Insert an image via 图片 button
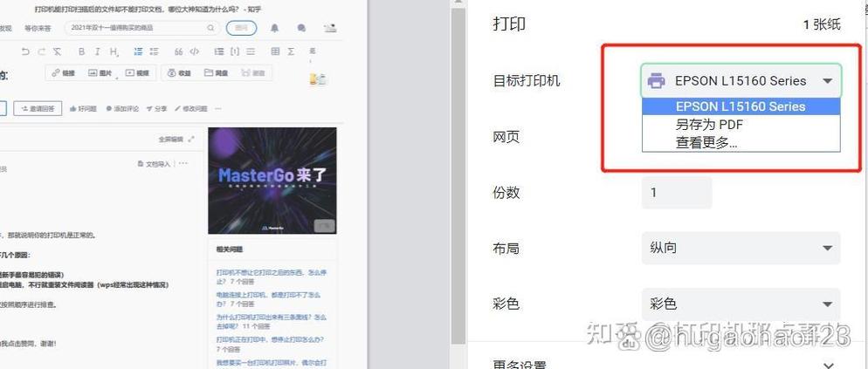This screenshot has height=369, width=868. click(x=100, y=73)
